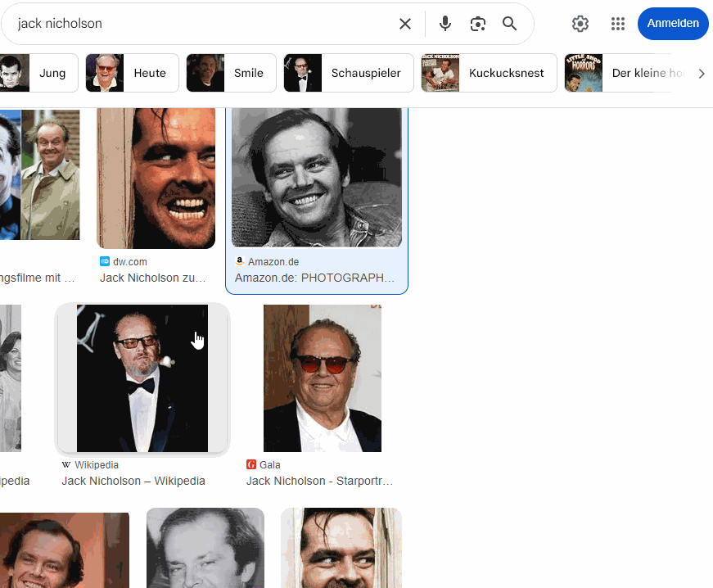Follow the Jack Nicholson – Wikipedia link
The height and width of the screenshot is (588, 713).
click(133, 481)
